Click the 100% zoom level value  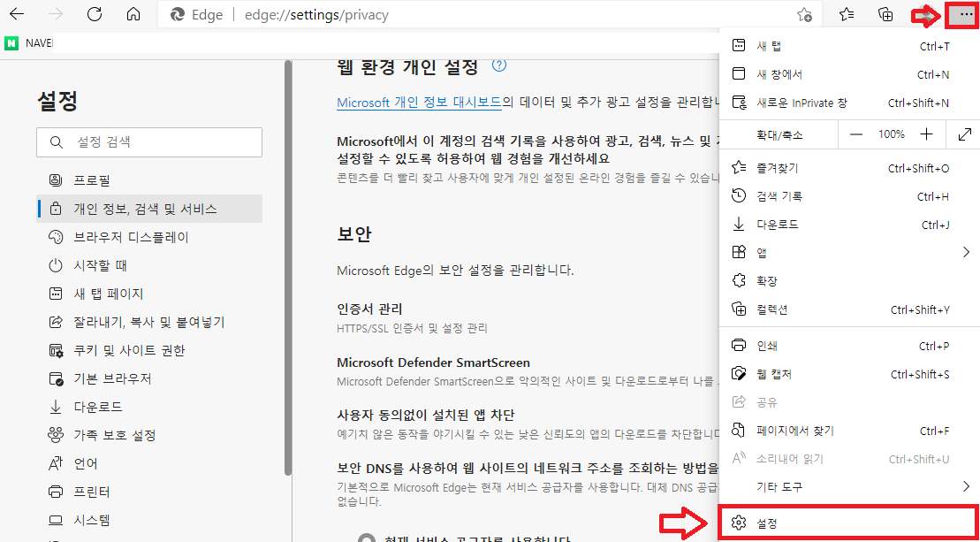click(x=892, y=134)
